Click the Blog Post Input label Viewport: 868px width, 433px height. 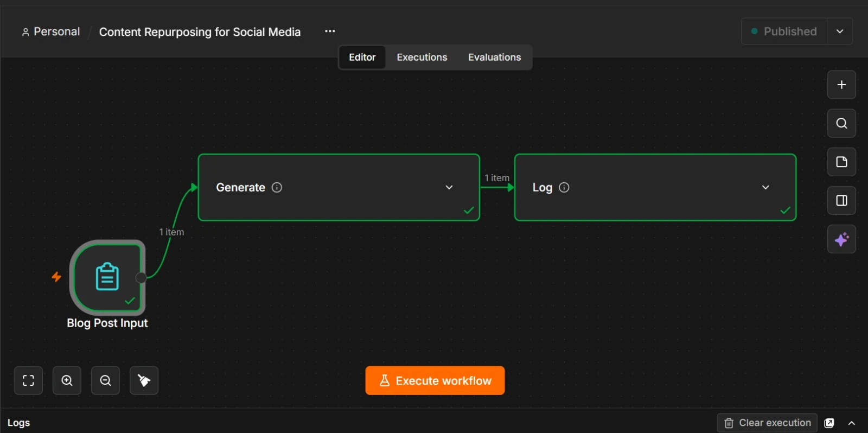pyautogui.click(x=107, y=323)
